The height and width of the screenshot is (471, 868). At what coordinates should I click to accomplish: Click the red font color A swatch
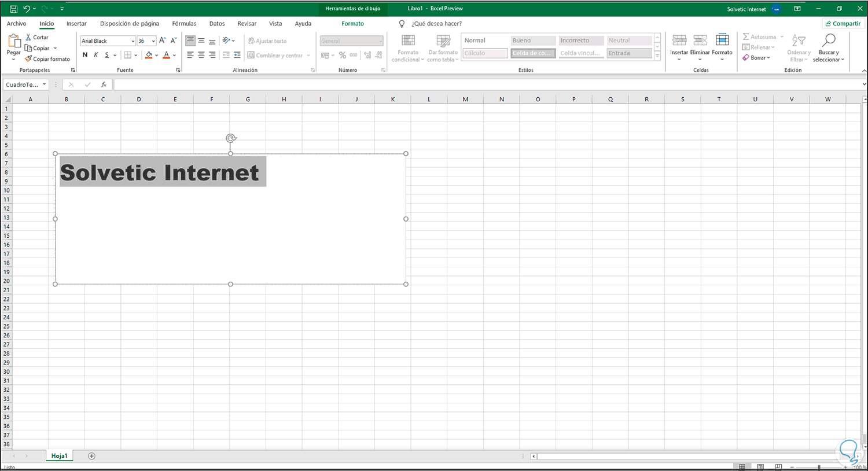point(166,55)
